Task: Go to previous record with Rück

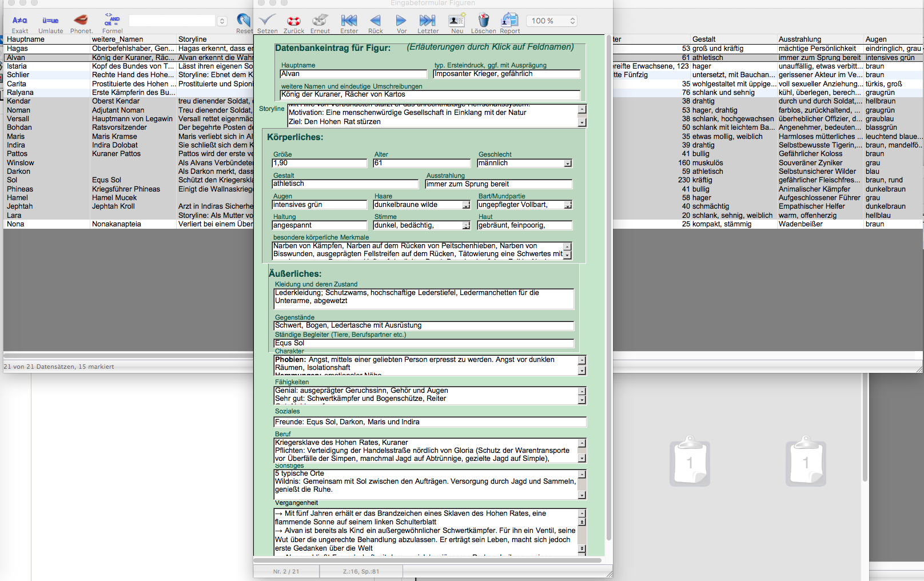Action: click(x=375, y=23)
